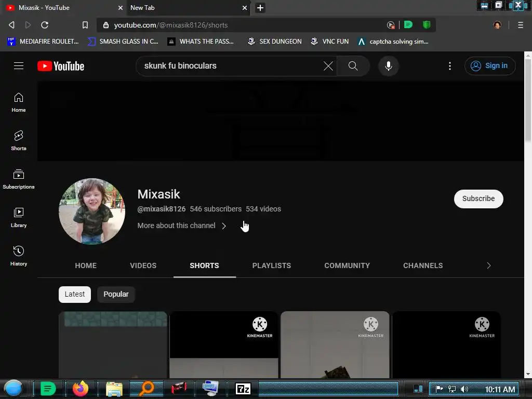Click the YouTube logo
The image size is (532, 399).
pyautogui.click(x=61, y=66)
